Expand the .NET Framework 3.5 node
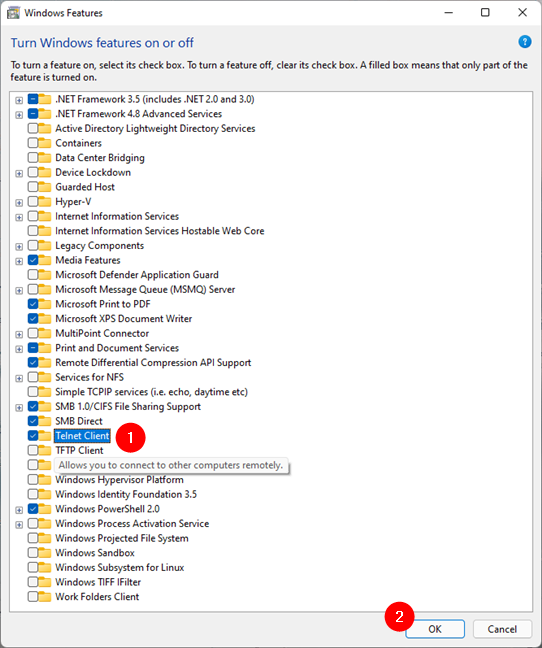The image size is (542, 648). tap(19, 100)
